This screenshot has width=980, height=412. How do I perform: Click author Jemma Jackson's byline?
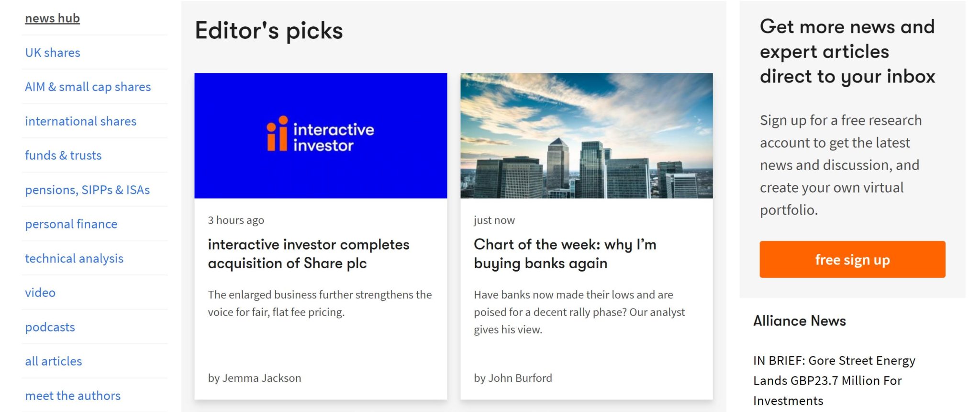point(254,378)
